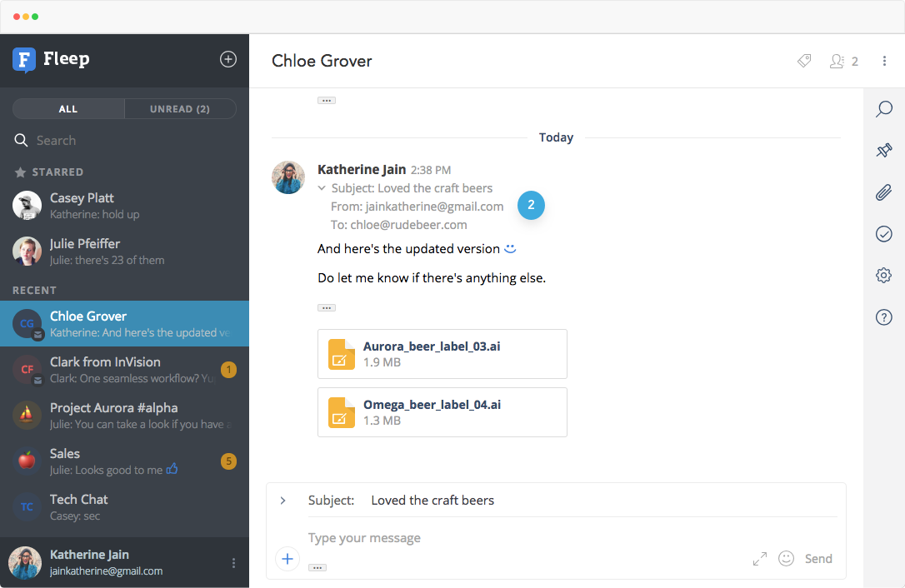905x588 pixels.
Task: Click the thumbs up in Sales preview
Action: coord(172,469)
